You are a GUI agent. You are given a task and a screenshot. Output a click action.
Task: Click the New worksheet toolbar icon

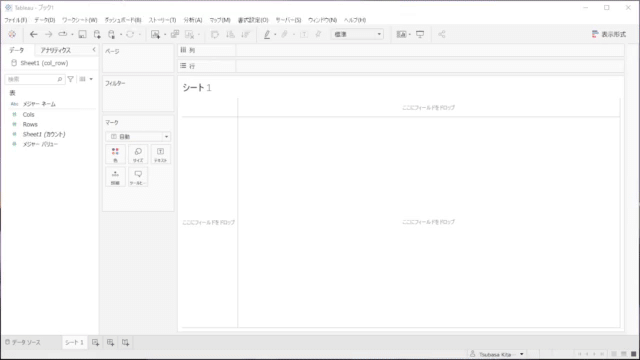[156, 34]
